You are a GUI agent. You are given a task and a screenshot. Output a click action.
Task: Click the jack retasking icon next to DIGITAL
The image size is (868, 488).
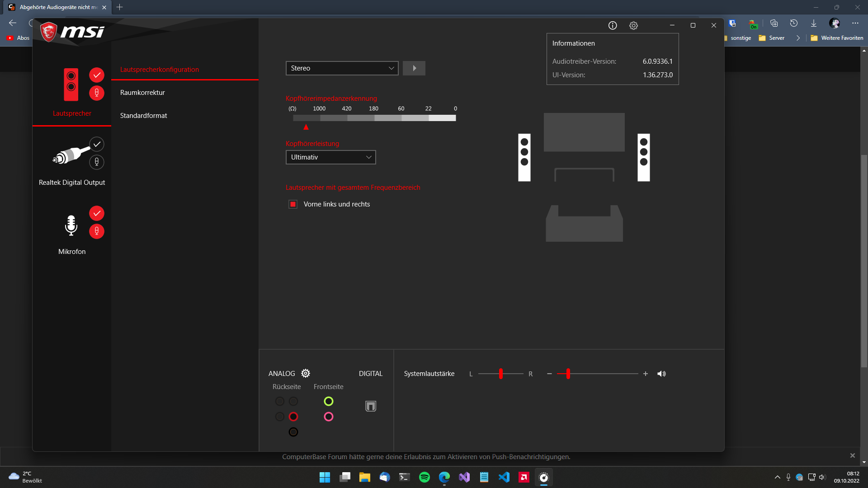click(x=370, y=406)
